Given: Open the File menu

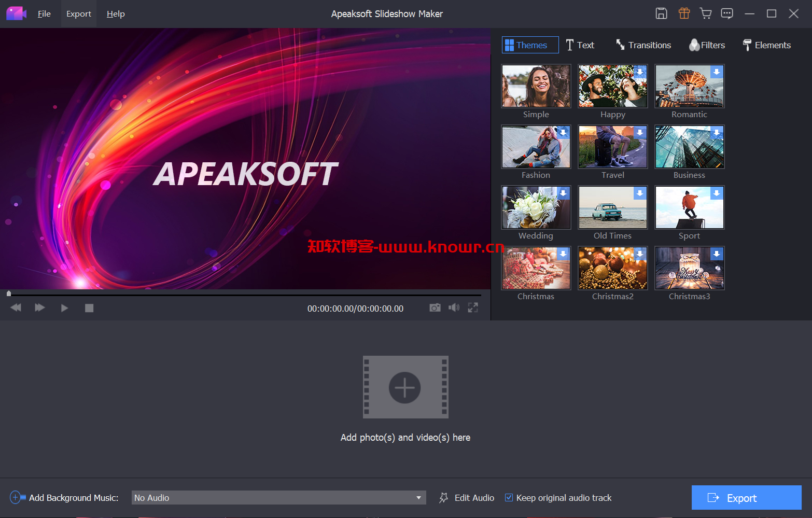Looking at the screenshot, I should [44, 13].
